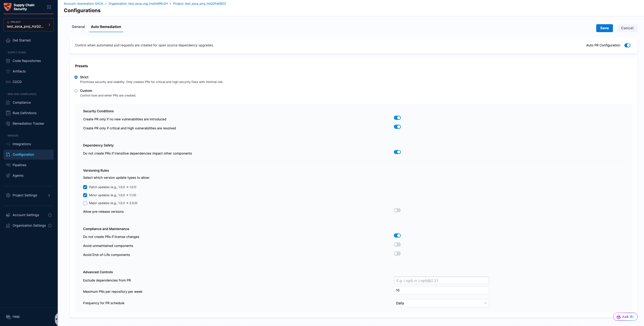Check the Major updates checkbox

tap(85, 203)
